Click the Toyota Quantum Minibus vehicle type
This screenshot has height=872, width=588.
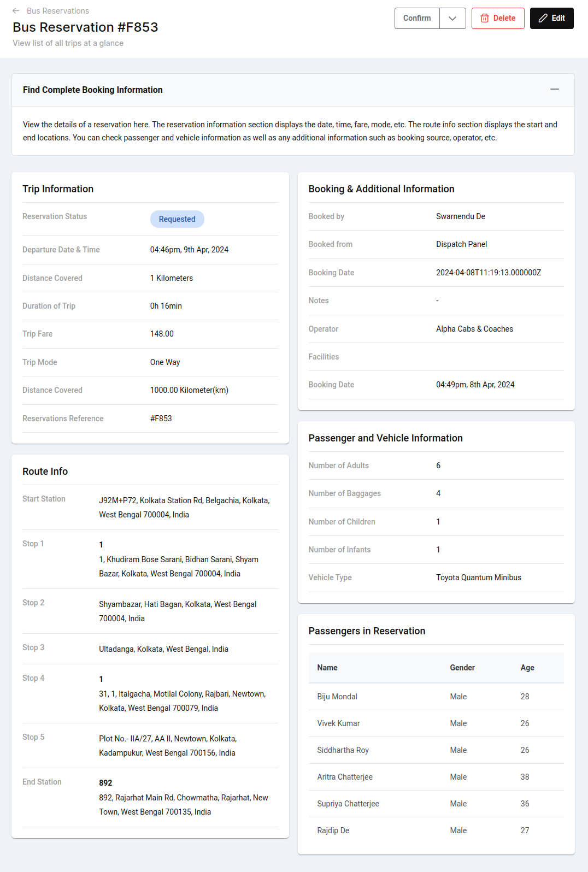coord(478,578)
